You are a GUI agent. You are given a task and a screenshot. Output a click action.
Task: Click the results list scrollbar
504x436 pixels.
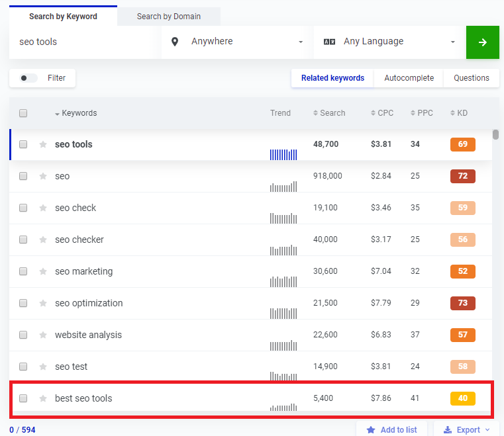495,134
